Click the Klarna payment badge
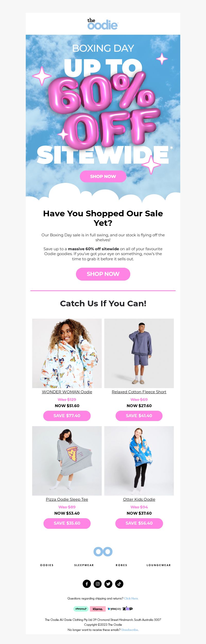Screen dimensions: 206x644 [98, 609]
